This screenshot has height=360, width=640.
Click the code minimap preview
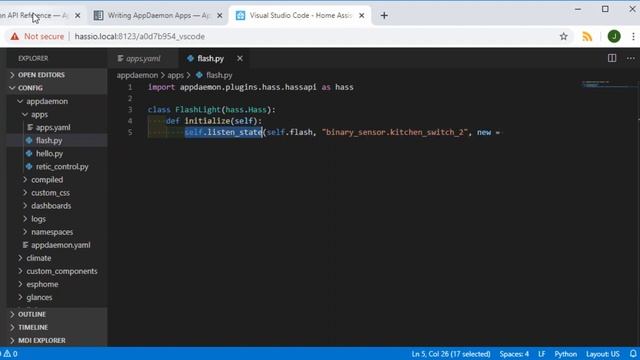[x=609, y=84]
